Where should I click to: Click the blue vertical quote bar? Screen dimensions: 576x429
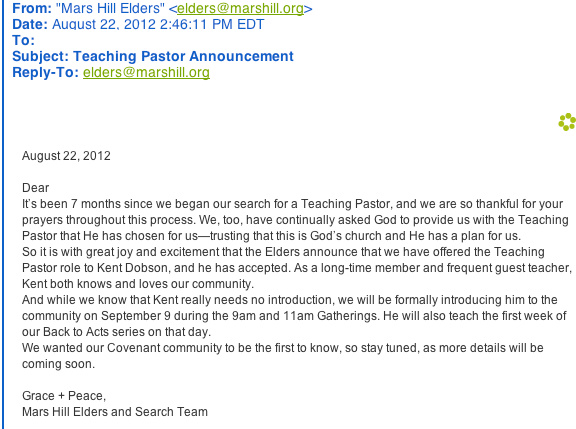pyautogui.click(x=3, y=214)
